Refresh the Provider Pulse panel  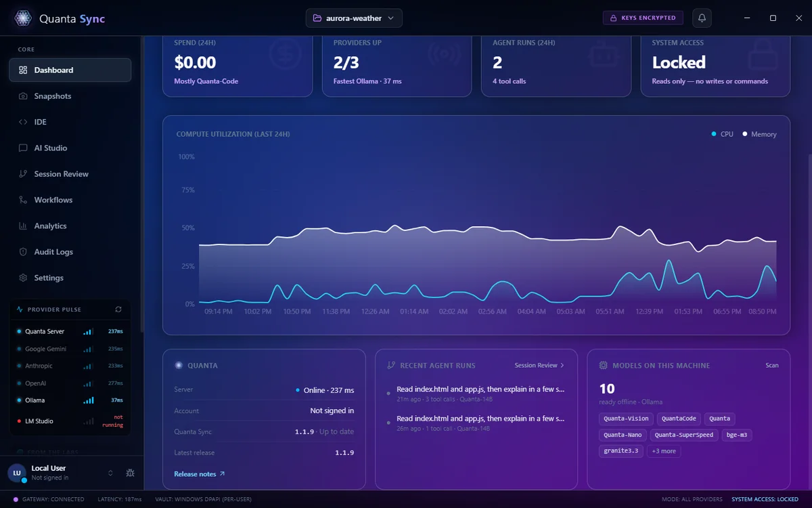(x=118, y=310)
